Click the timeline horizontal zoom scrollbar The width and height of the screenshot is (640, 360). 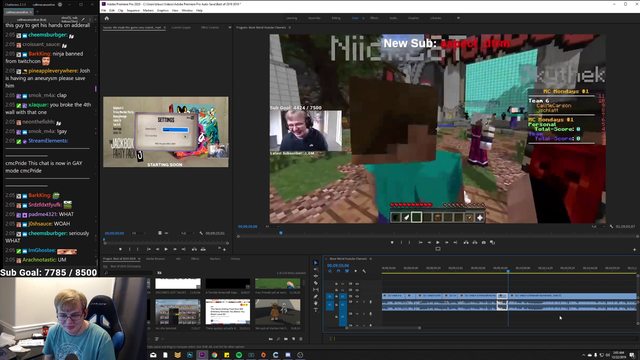(383, 328)
